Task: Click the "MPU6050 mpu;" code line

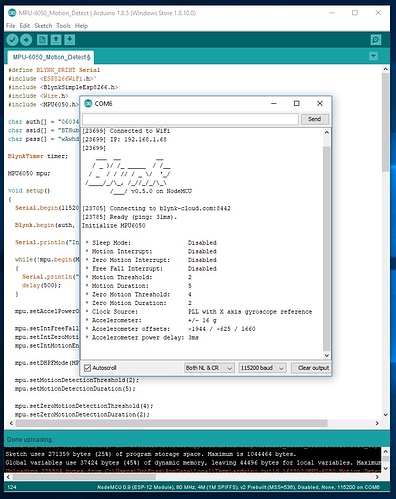Action: pyautogui.click(x=29, y=173)
